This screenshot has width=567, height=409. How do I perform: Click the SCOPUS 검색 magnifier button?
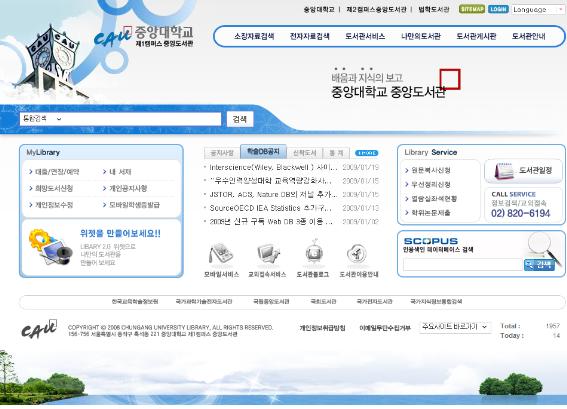(x=539, y=265)
